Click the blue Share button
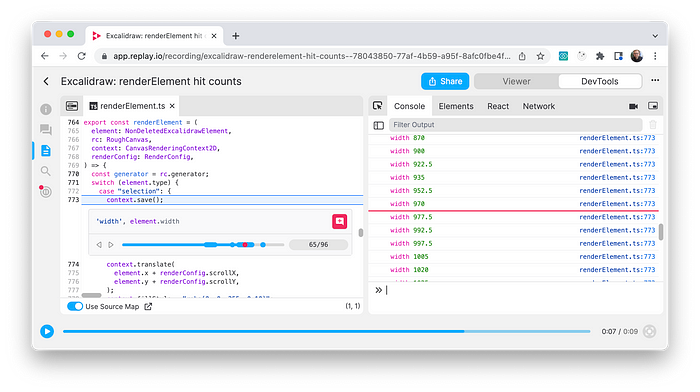Viewport: 700px width, 392px height. coord(445,81)
